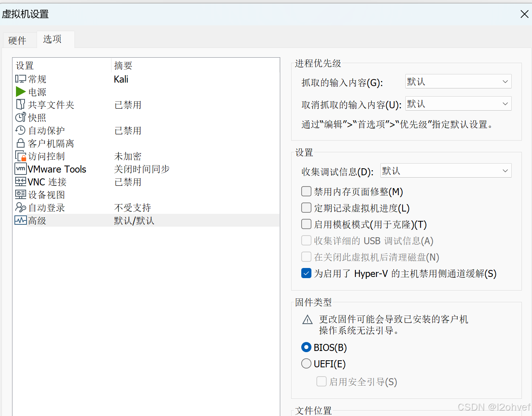The image size is (532, 416).
Task: Click the 默认/默认 summary text
Action: [134, 220]
